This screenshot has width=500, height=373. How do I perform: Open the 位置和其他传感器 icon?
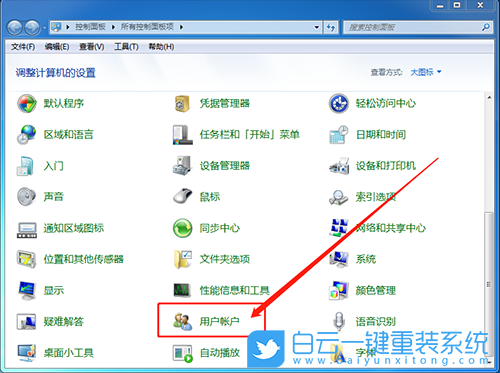(26, 259)
